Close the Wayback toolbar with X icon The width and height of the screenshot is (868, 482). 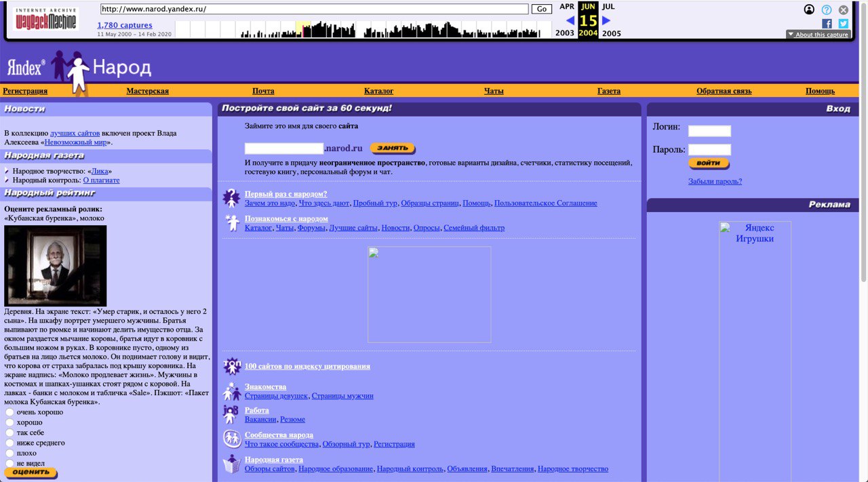tap(844, 9)
